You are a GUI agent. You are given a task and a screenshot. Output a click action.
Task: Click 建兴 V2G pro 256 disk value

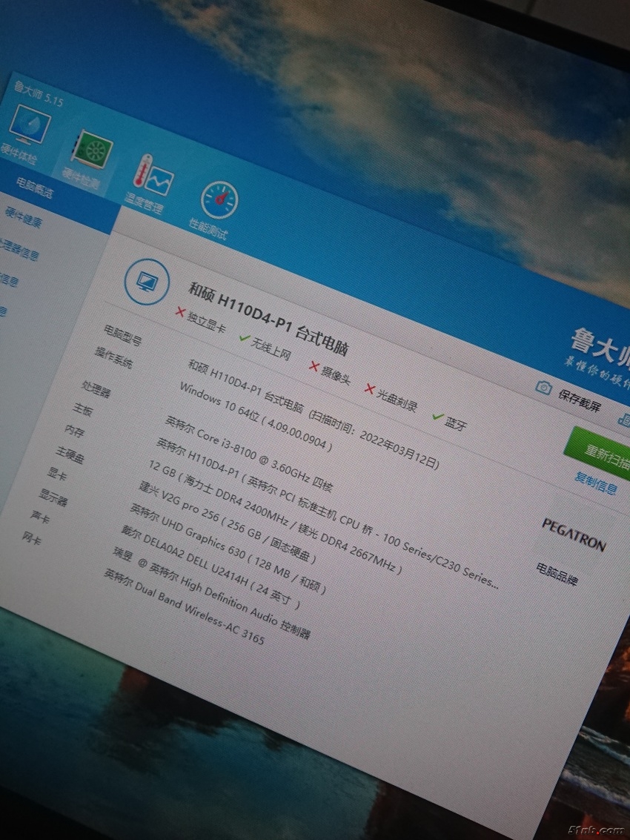pyautogui.click(x=228, y=521)
